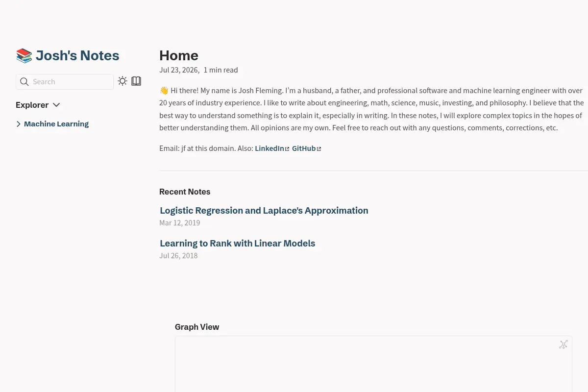Expand the Machine Learning folder arrow
This screenshot has height=392, width=588.
(19, 124)
